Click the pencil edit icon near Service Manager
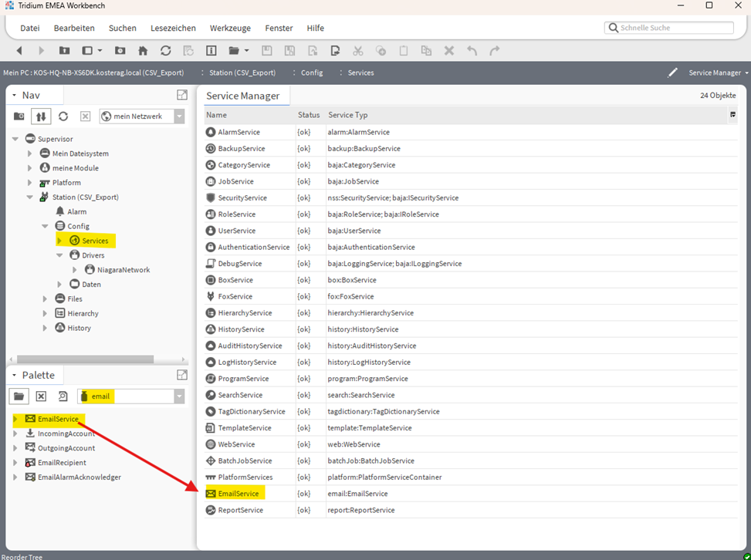 672,73
